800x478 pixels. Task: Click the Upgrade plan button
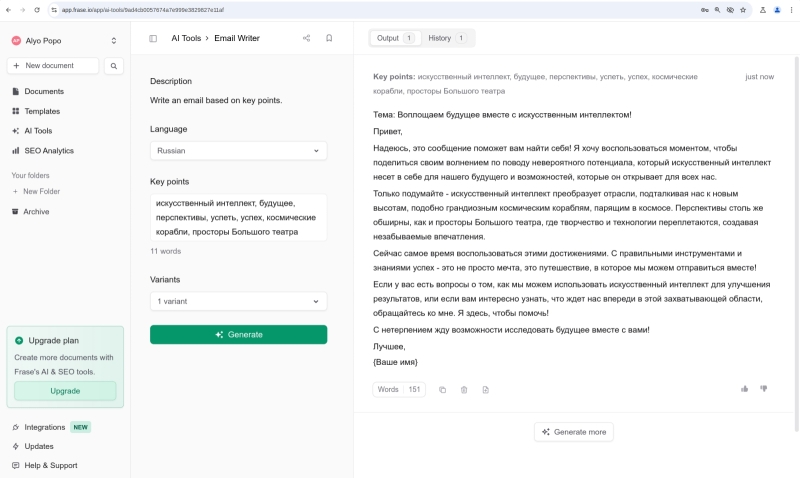click(x=65, y=391)
